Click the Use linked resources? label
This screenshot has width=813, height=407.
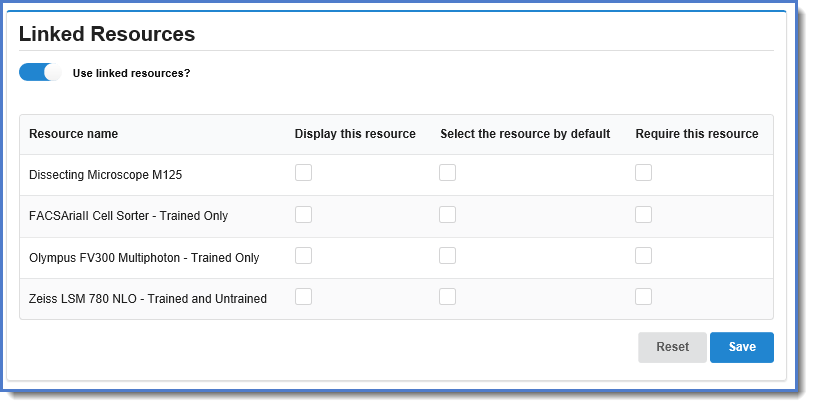click(x=131, y=73)
